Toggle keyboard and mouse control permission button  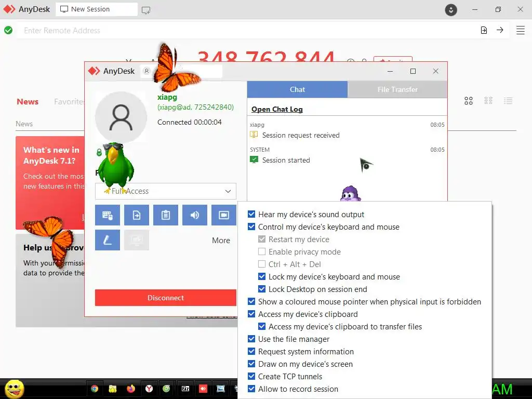(108, 215)
